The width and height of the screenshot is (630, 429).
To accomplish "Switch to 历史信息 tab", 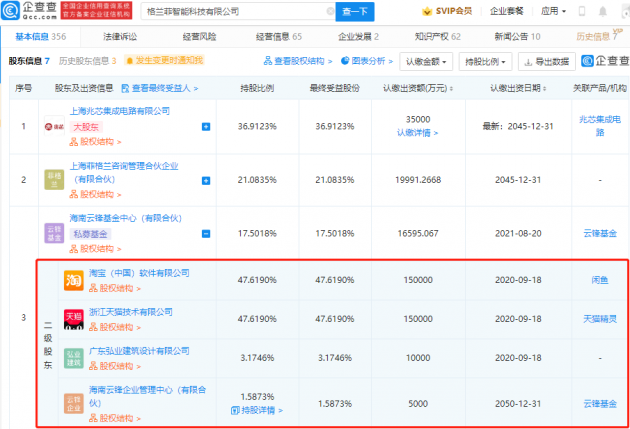I will [597, 37].
